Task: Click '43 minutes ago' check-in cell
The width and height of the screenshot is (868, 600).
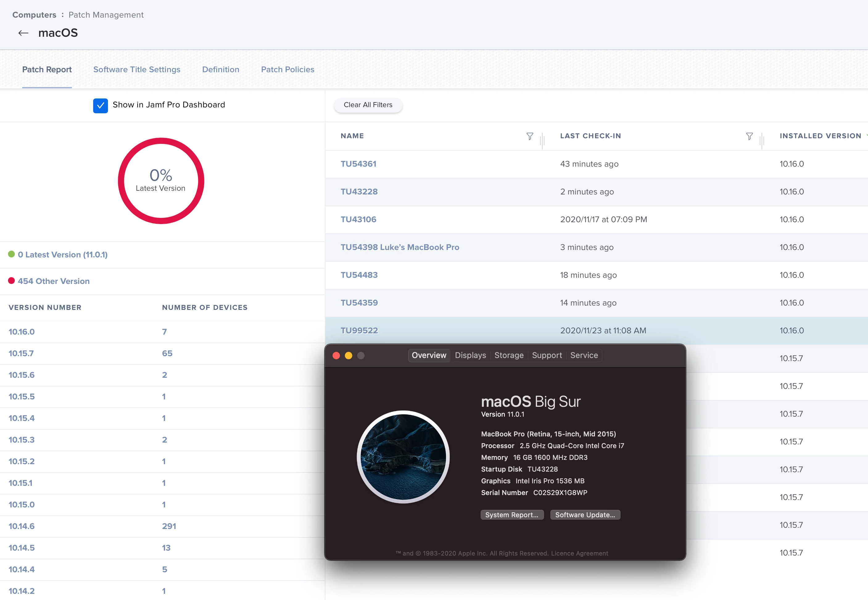Action: pos(589,164)
